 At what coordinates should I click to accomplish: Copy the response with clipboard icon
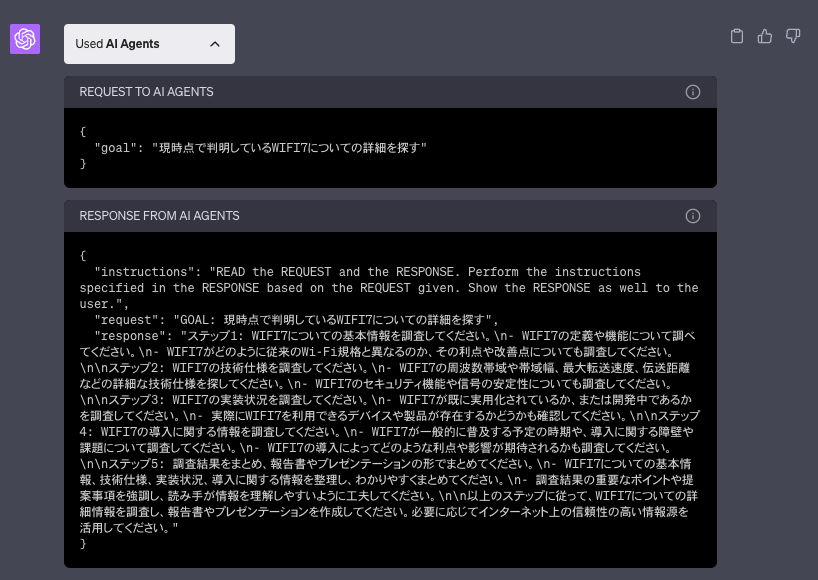[x=737, y=36]
